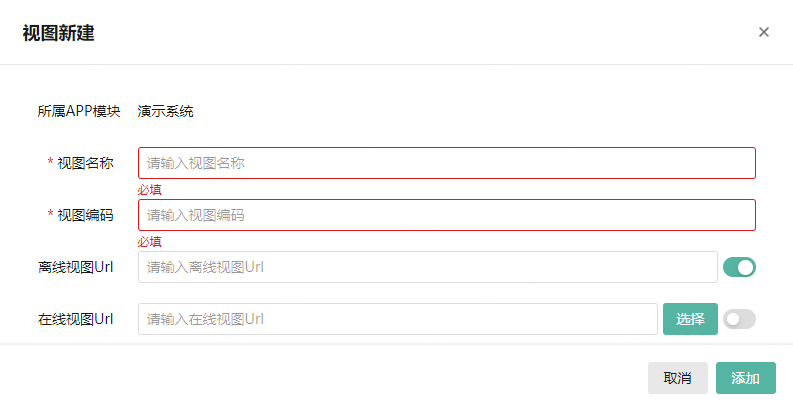Click the 所属APP模块 field label
The width and height of the screenshot is (793, 408).
[79, 111]
